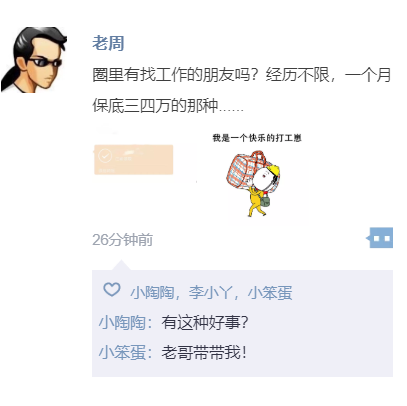This screenshot has height=406, width=407.
Task: Click the checkered woven bag in the meme
Action: coord(245,172)
